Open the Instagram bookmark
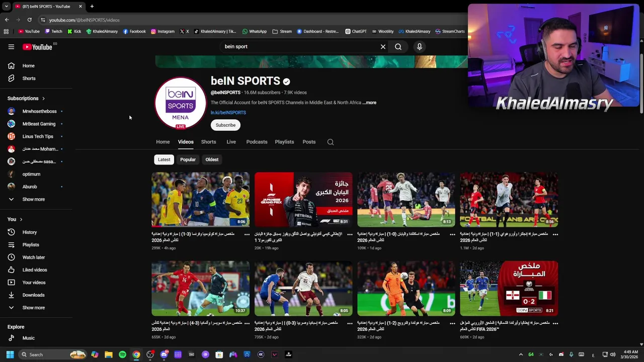The width and height of the screenshot is (644, 362). coord(163,31)
